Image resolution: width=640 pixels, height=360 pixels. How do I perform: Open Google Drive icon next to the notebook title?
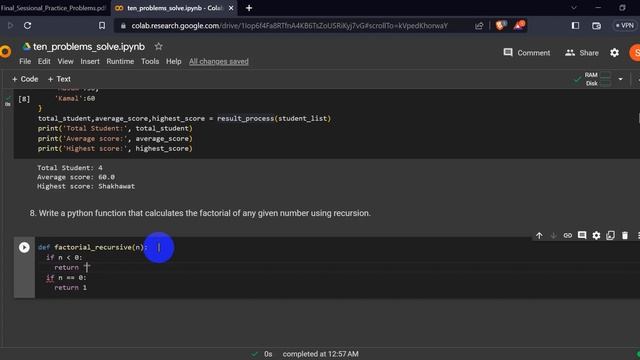(27, 47)
